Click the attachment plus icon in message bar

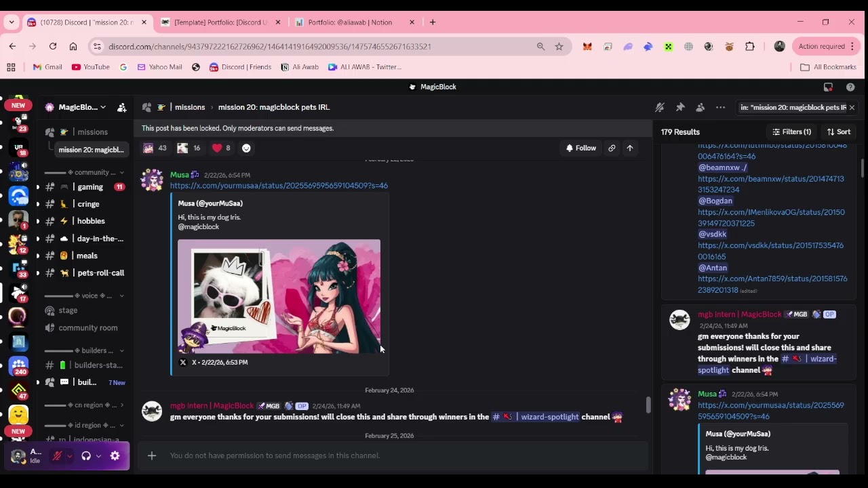(x=152, y=455)
